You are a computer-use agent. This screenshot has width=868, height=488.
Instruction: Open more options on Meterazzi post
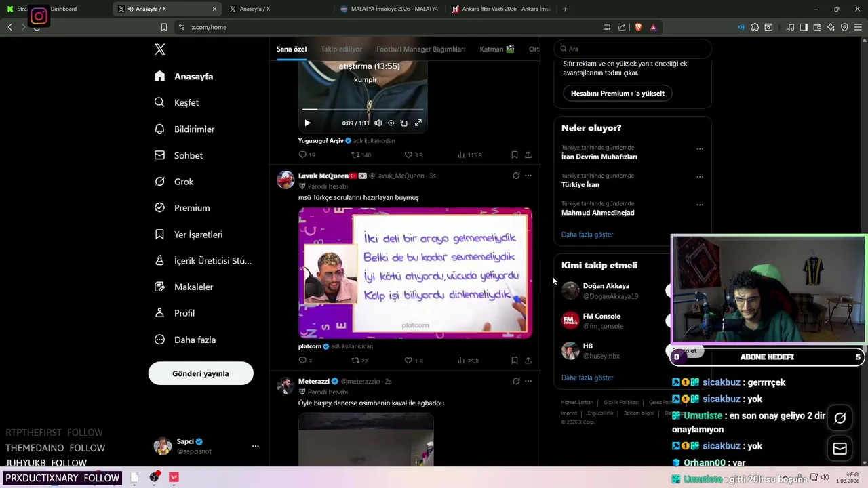tap(528, 381)
